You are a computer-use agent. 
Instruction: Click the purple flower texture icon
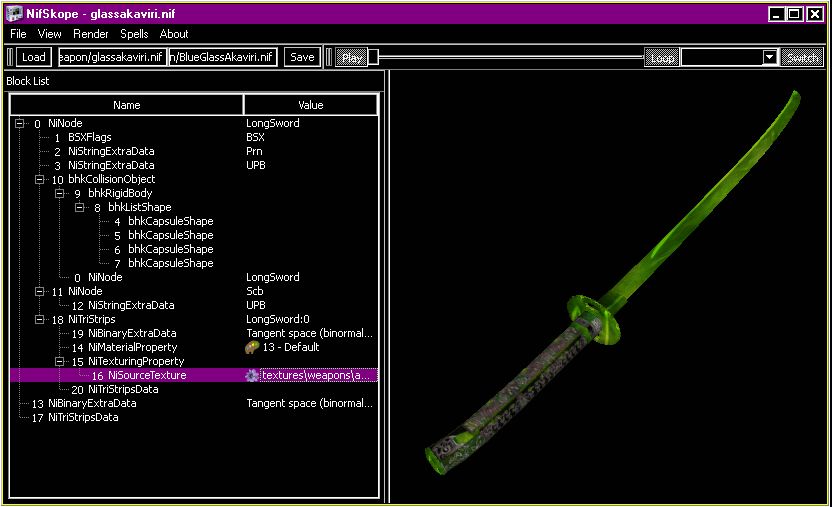252,376
